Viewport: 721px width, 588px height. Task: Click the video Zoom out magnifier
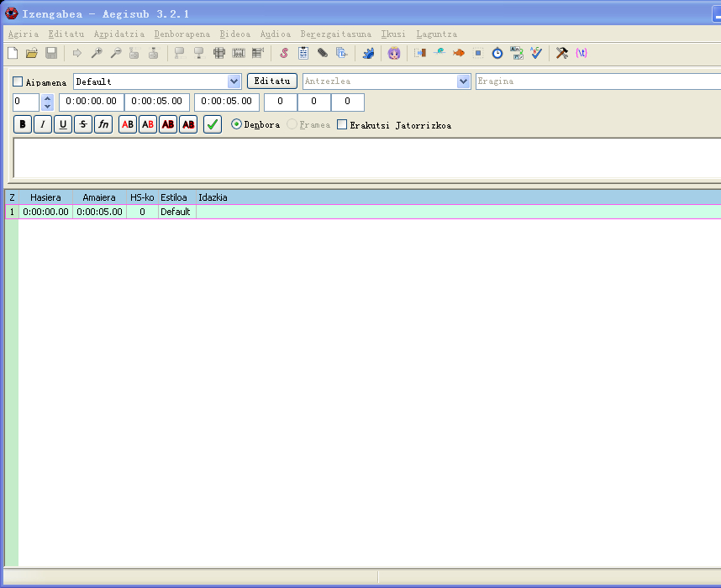point(115,53)
